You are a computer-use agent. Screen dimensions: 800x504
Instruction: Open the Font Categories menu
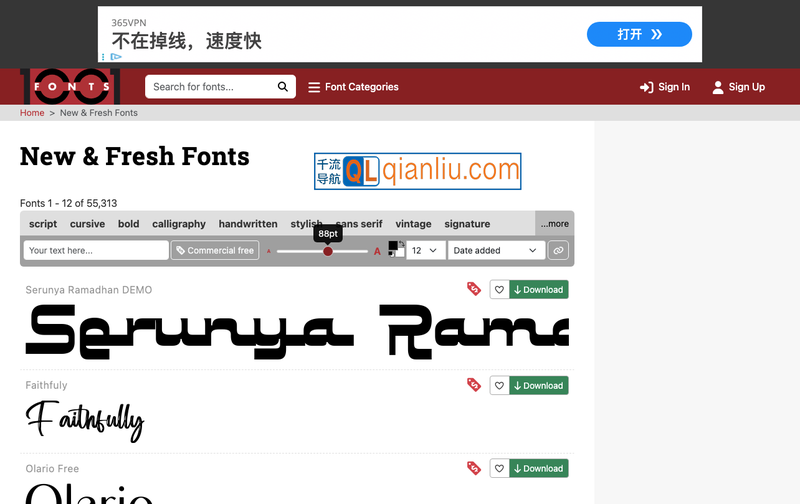tap(353, 87)
